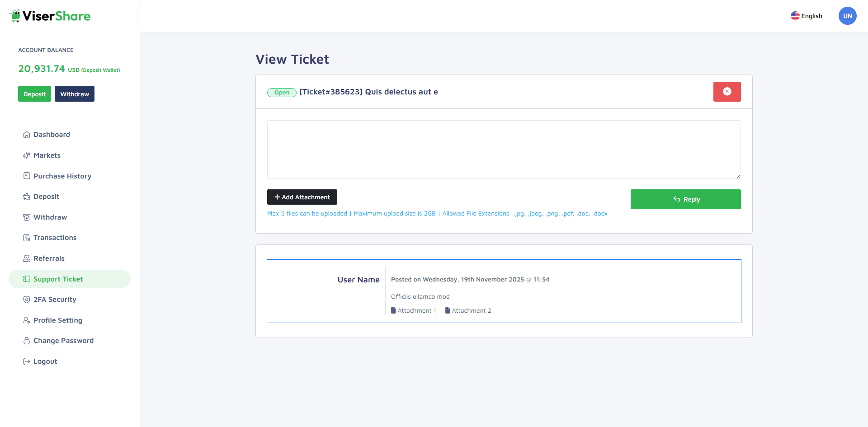Click the Dashboard home icon

pos(27,135)
